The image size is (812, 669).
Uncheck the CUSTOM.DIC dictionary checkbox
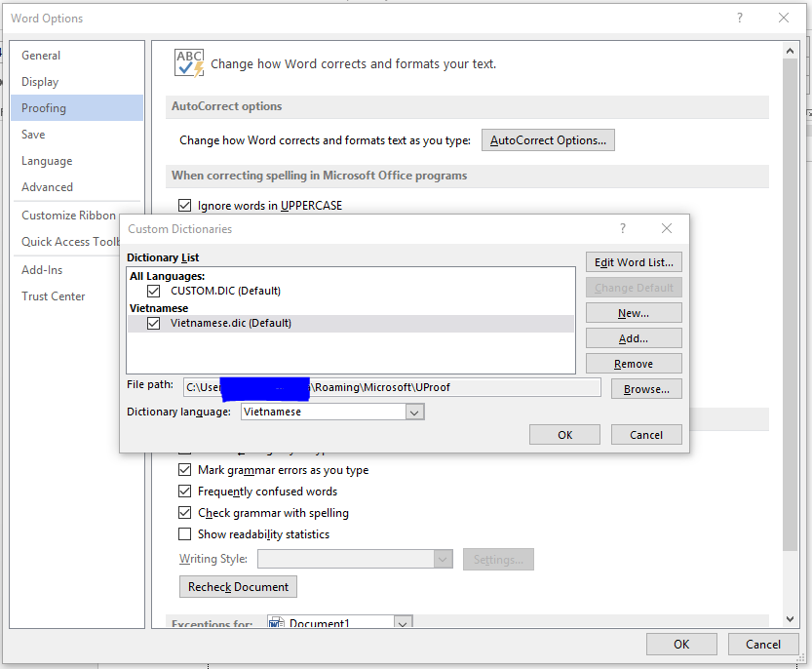153,291
